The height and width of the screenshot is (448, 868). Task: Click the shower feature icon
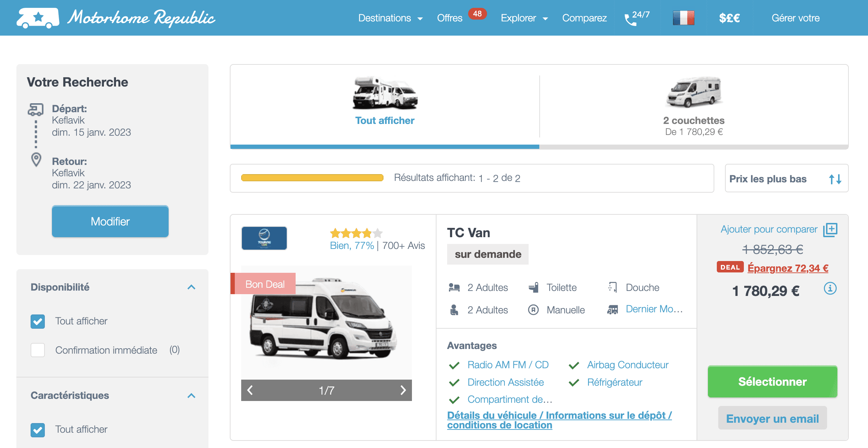[x=613, y=287]
